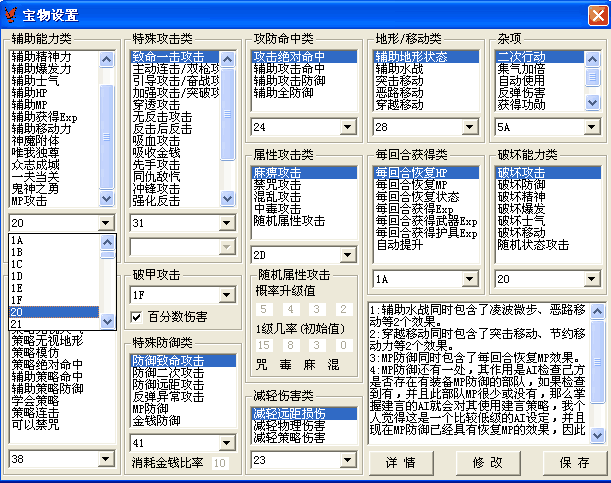Choose 减轻物理伤害 in the 减轻伤害类 list
Screen dimensions: 611x483
pos(290,425)
